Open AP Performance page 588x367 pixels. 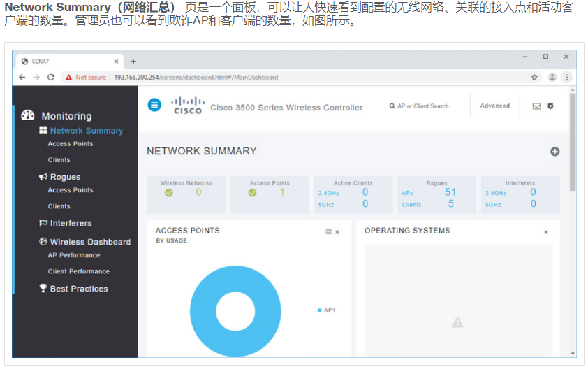coord(74,255)
